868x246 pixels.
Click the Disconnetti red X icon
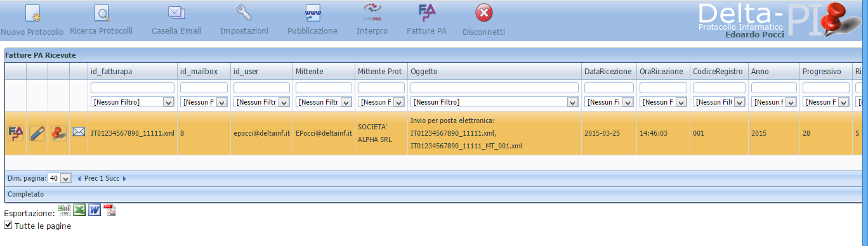click(484, 13)
